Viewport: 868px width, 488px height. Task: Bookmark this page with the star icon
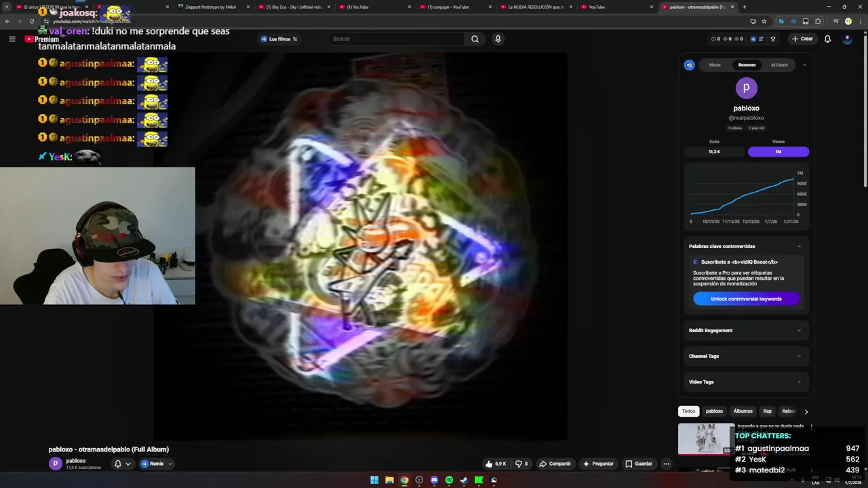point(764,21)
